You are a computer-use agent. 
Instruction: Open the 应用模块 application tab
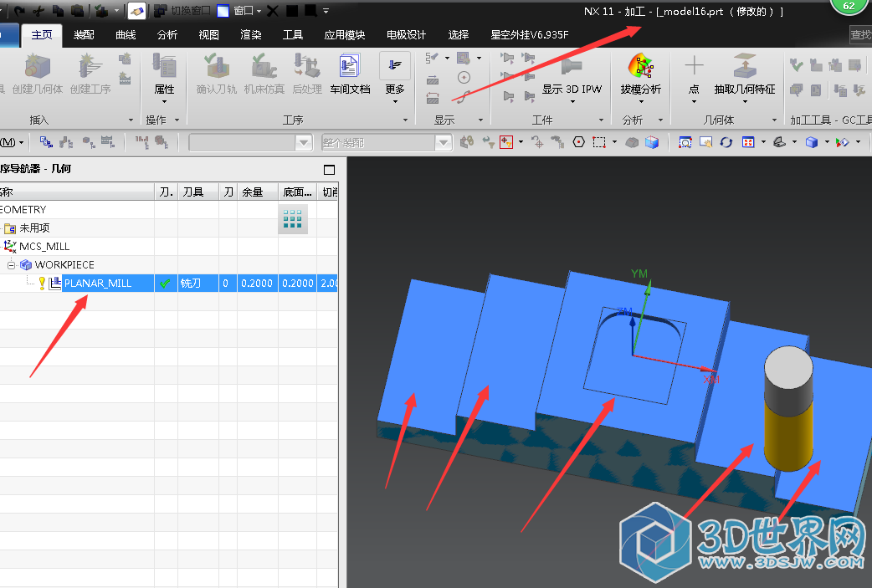[x=345, y=35]
